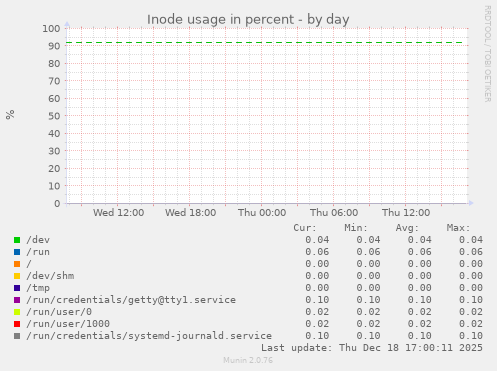The image size is (497, 371).
Task: Click the Thu 12:00 time axis label
Action: point(406,213)
